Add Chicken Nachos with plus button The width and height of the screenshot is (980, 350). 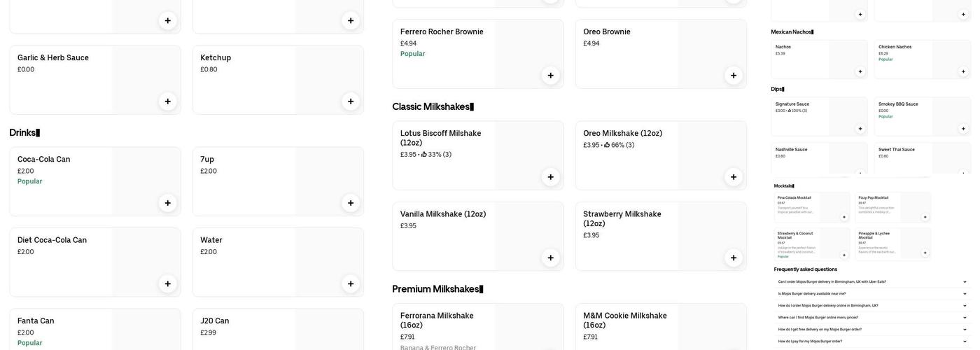pos(963,71)
